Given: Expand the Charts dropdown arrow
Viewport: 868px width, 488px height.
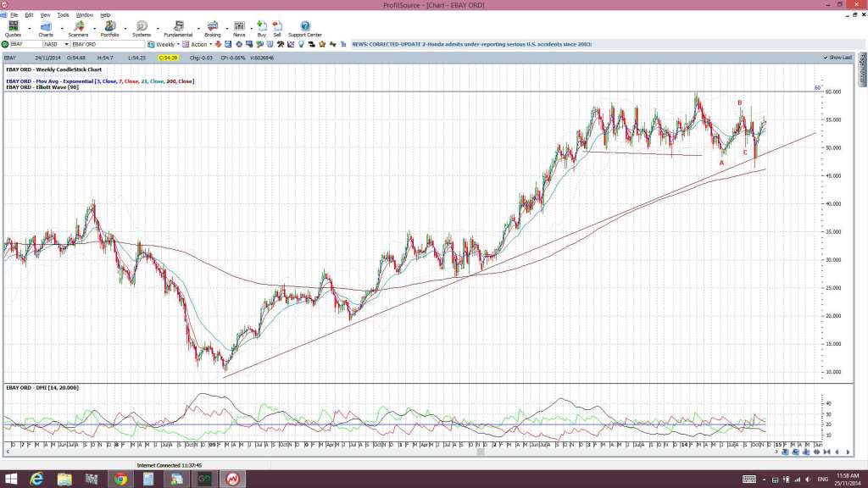Looking at the screenshot, I should 61,28.
